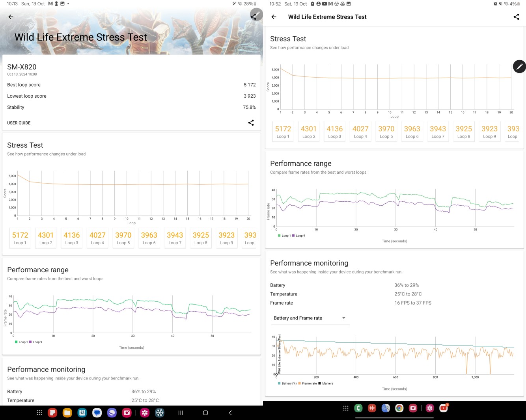Image resolution: width=526 pixels, height=420 pixels.
Task: Select Loop 7 card 3943 in right screen
Action: pyautogui.click(x=438, y=132)
